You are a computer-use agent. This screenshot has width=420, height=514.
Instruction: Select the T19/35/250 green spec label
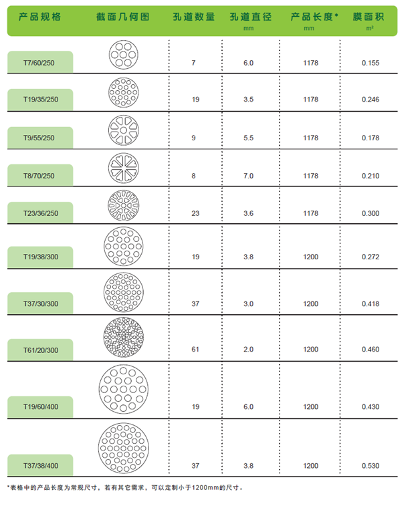pos(40,100)
